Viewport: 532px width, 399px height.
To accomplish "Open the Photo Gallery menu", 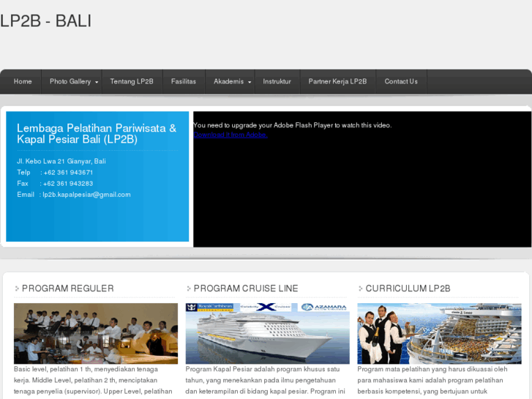I will coord(70,81).
